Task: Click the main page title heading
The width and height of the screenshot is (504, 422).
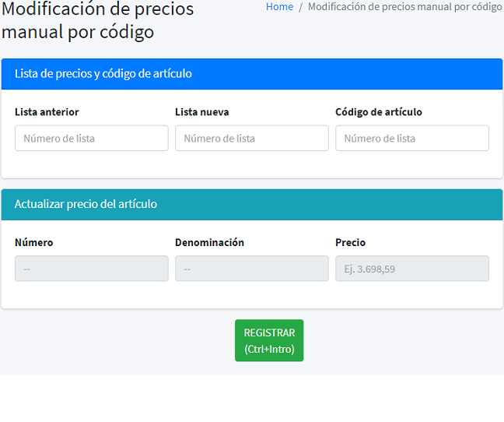Action: (x=97, y=21)
